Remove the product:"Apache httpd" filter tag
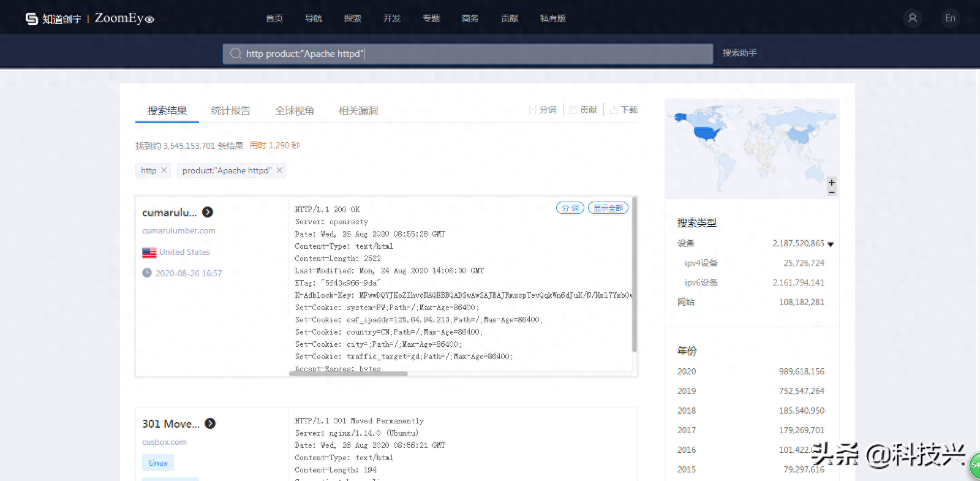The width and height of the screenshot is (980, 481). 279,170
